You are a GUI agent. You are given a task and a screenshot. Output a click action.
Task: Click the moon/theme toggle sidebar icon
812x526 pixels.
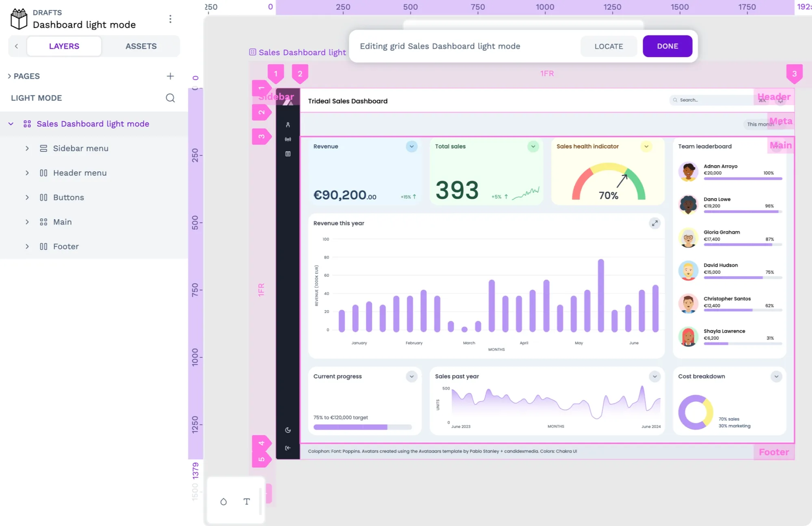coord(287,429)
